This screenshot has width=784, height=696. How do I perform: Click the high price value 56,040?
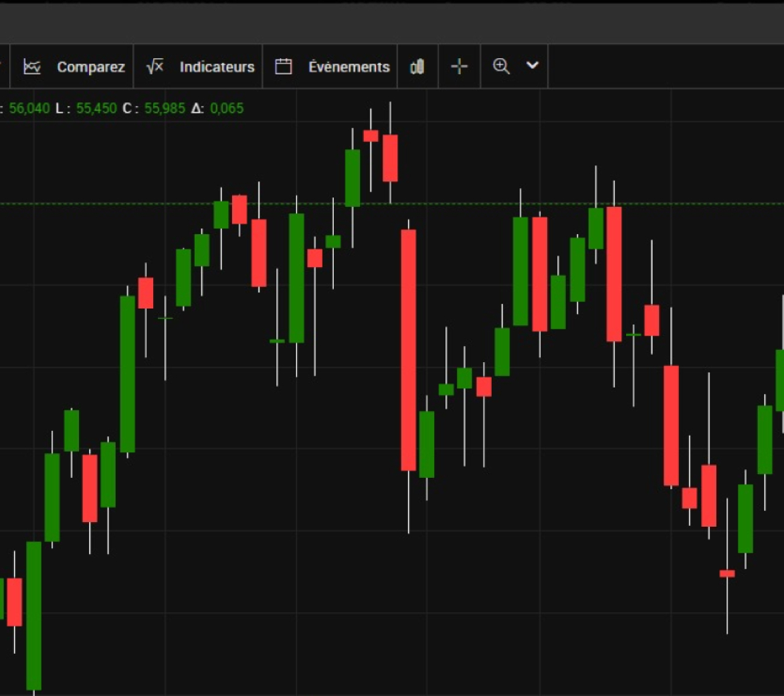click(29, 108)
